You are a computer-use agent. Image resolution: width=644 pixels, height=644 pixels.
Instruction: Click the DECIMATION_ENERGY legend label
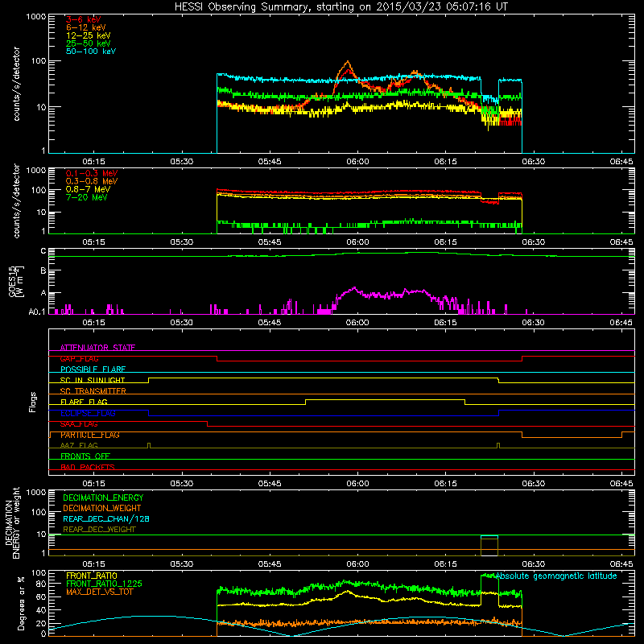(103, 497)
